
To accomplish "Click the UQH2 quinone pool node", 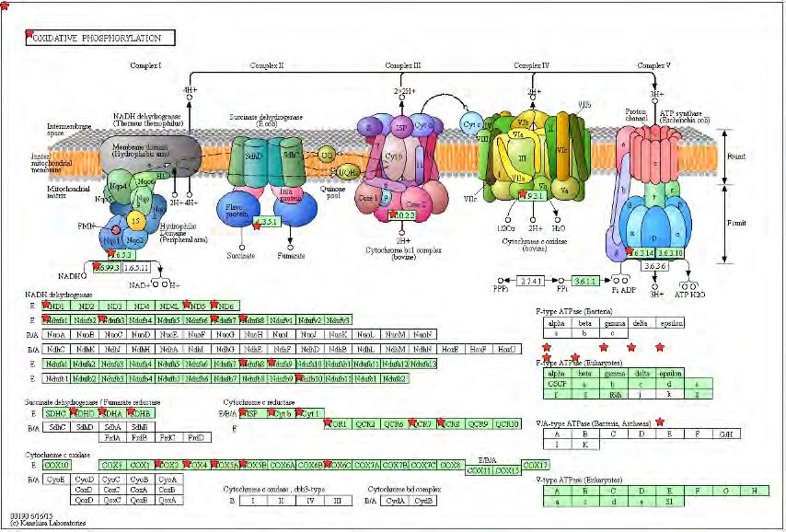I will tap(347, 172).
